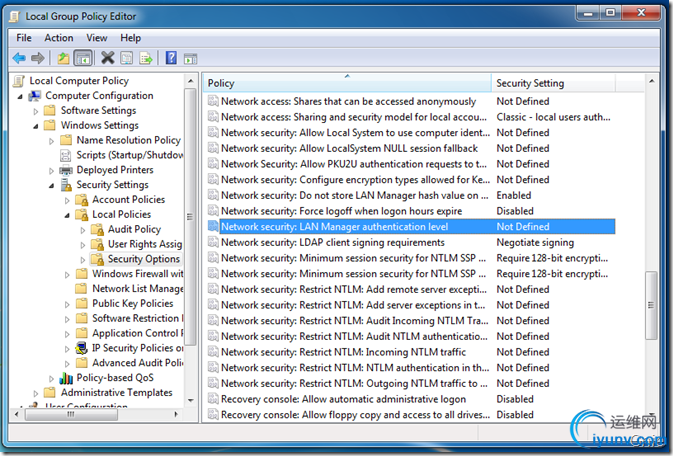The image size is (673, 456).
Task: Select Windows Firewall tree item
Action: pyautogui.click(x=138, y=274)
